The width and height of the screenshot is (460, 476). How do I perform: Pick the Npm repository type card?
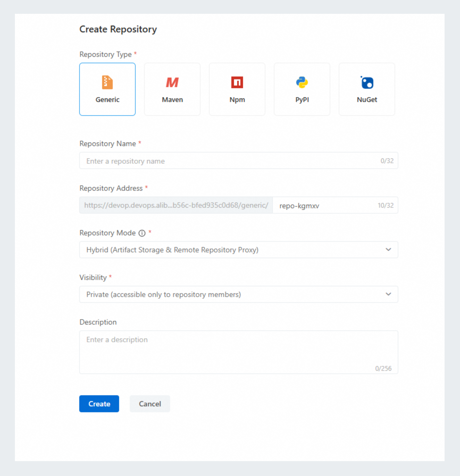[237, 89]
